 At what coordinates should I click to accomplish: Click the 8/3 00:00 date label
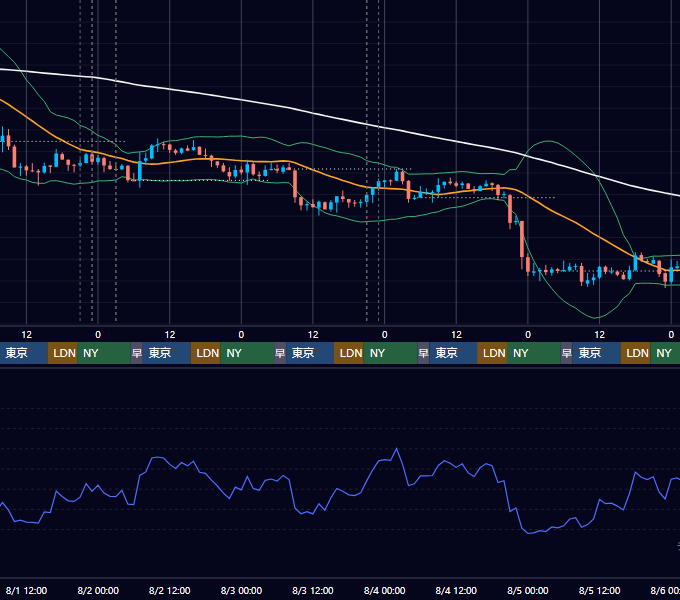click(x=241, y=590)
